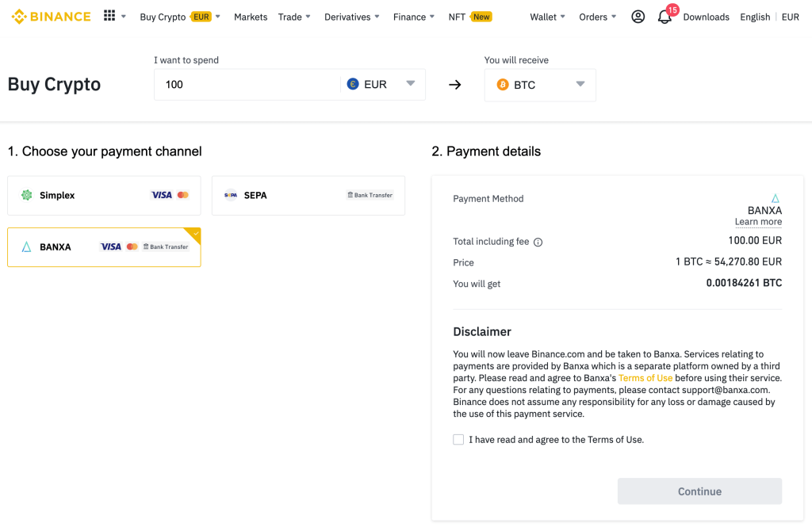Click the arrow icon between spend and receive
812x531 pixels.
[455, 85]
